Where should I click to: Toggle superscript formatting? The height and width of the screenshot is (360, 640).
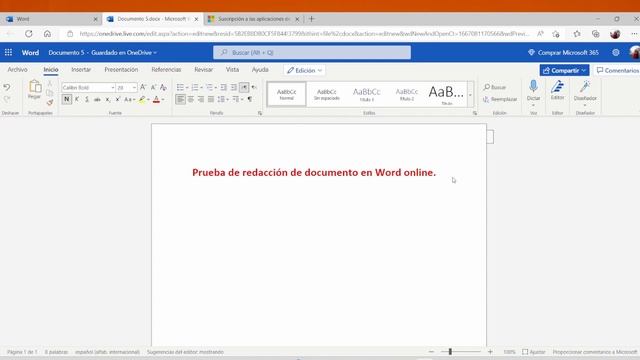click(118, 99)
